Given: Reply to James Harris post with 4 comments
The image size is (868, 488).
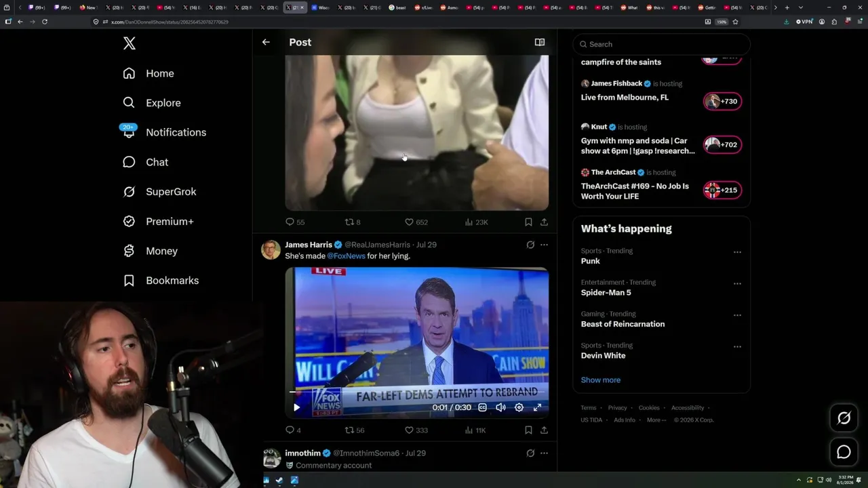Looking at the screenshot, I should (x=293, y=430).
